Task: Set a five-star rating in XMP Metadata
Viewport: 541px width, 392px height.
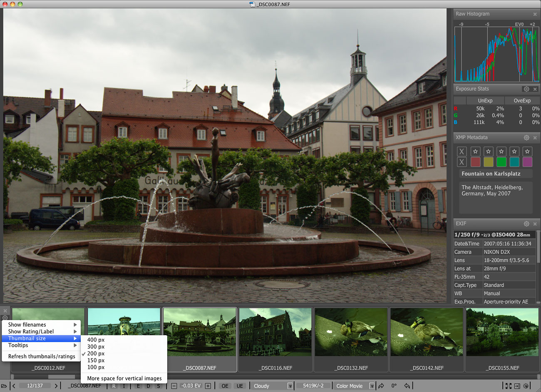Action: tap(527, 151)
